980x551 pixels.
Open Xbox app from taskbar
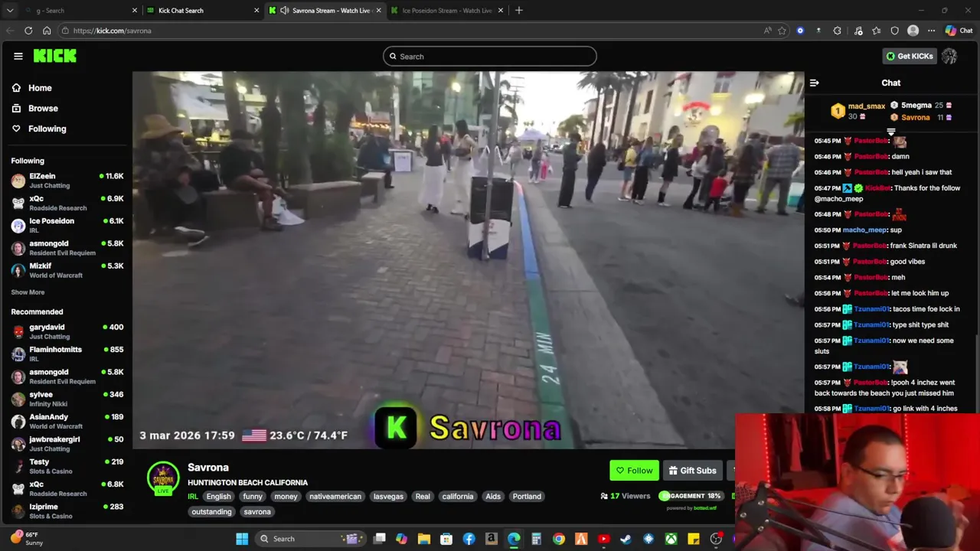point(671,539)
